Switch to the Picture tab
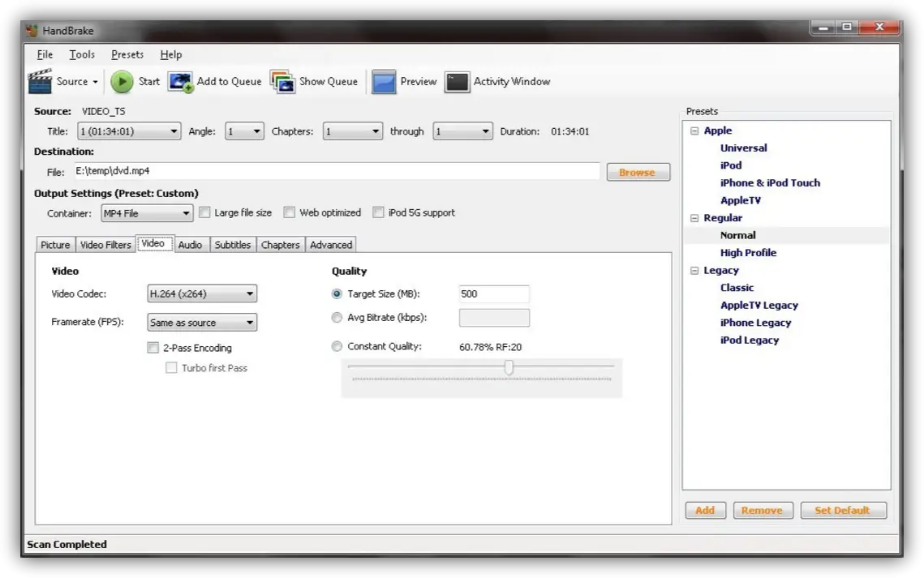 tap(55, 245)
